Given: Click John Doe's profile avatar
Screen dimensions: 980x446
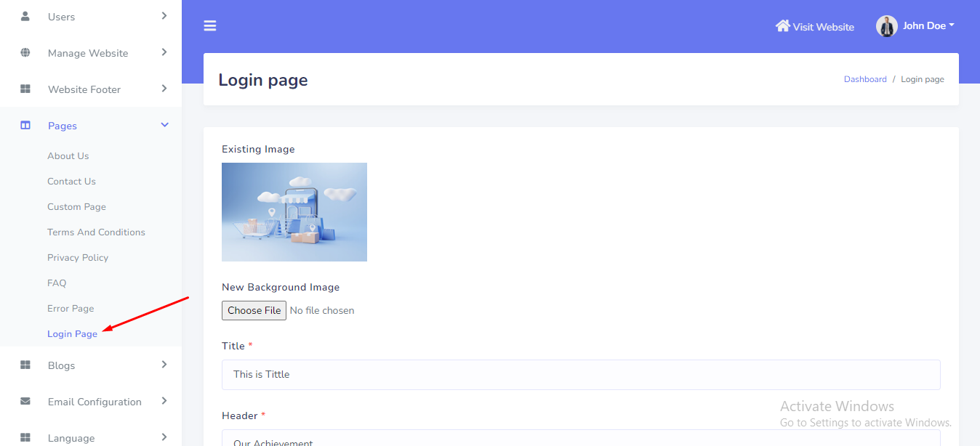Looking at the screenshot, I should point(886,26).
